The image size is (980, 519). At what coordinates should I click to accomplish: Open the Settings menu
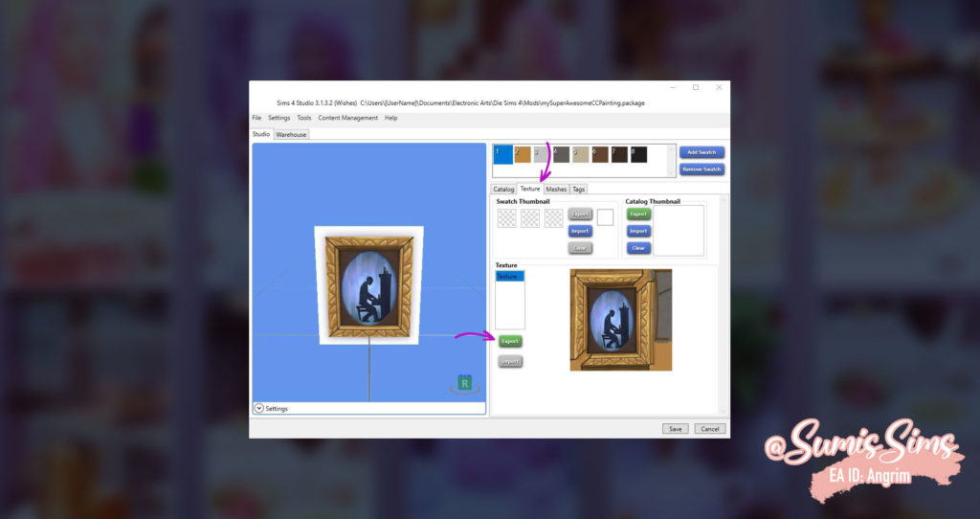coord(278,118)
